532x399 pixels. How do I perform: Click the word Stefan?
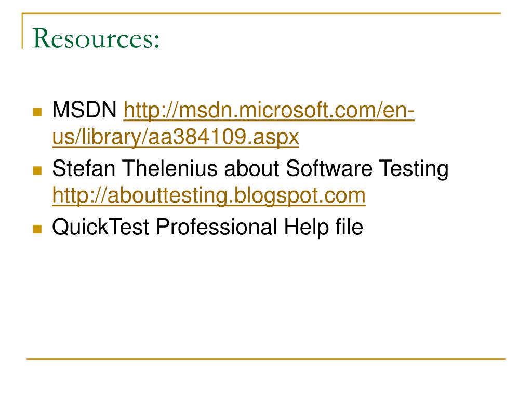[x=84, y=168]
